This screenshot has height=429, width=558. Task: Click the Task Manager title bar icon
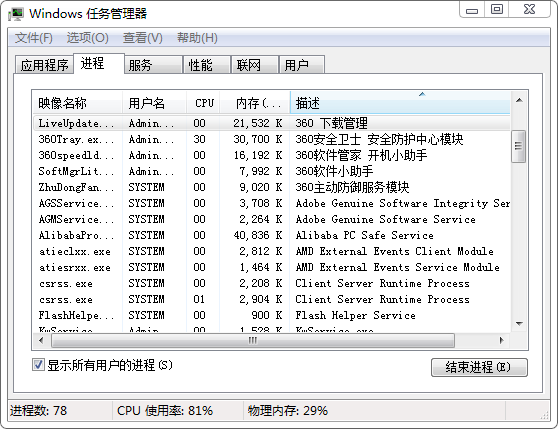[15, 14]
